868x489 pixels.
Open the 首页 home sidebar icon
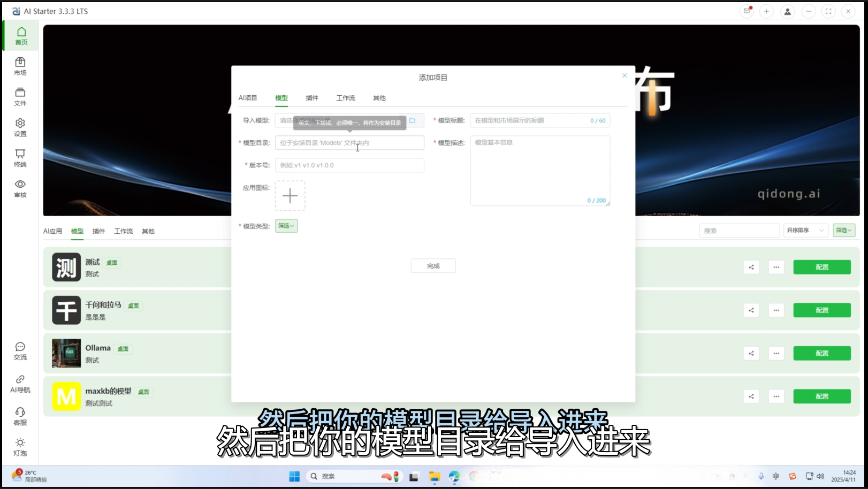tap(21, 36)
